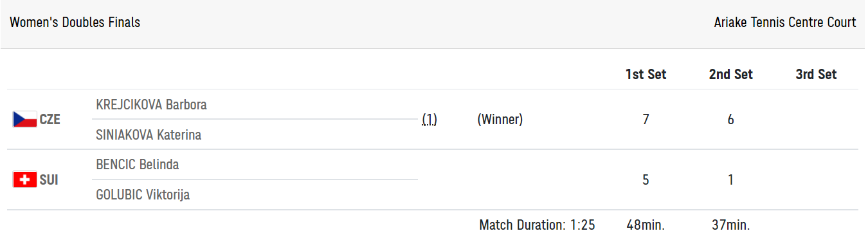Open KREJCIKOVA Barbora player profile
Screen dimensions: 868x249
coord(151,104)
